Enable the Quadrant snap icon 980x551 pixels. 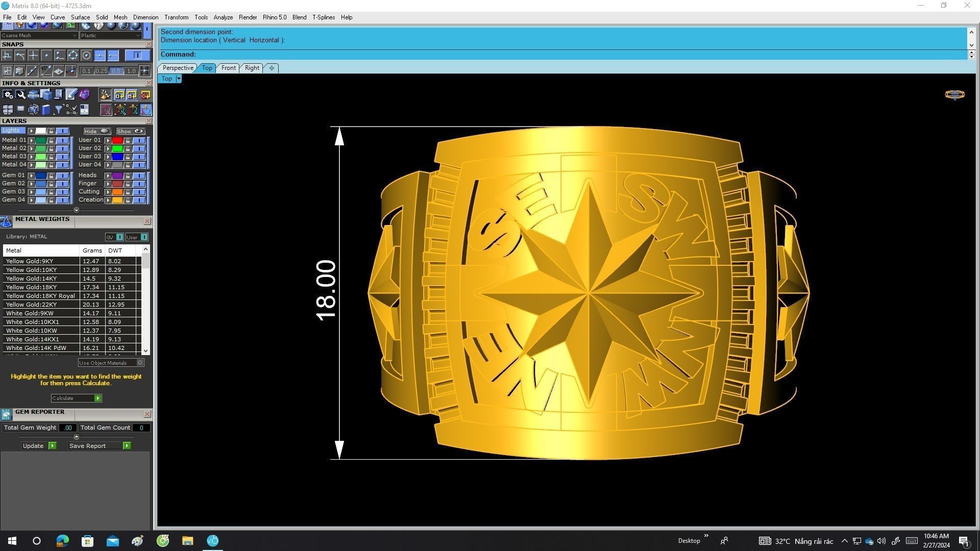(x=73, y=55)
